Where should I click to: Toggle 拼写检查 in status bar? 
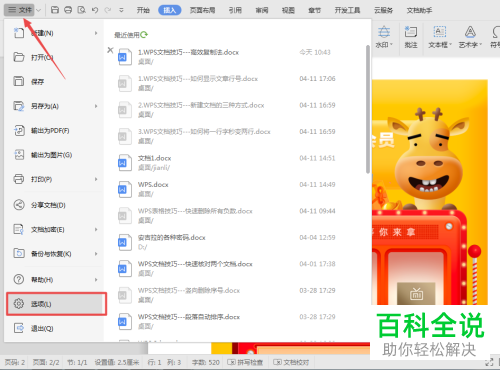coord(245,362)
